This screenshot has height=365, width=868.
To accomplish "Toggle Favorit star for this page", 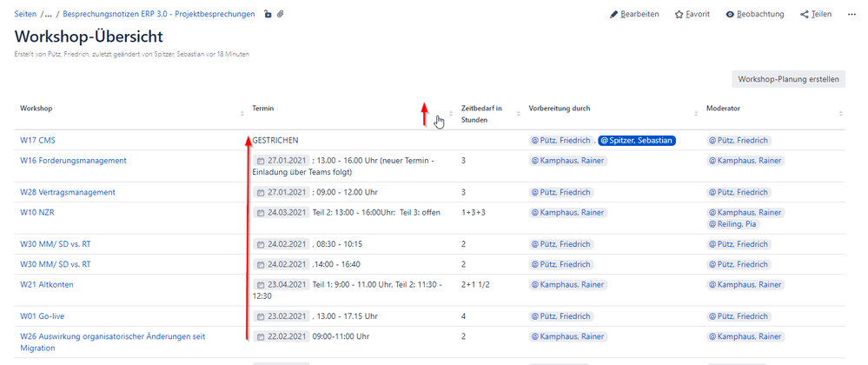I will [692, 15].
